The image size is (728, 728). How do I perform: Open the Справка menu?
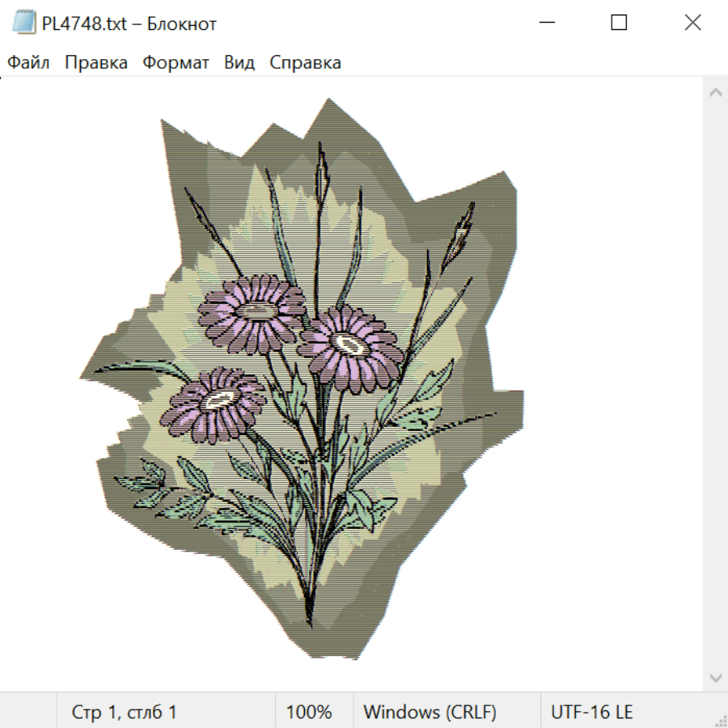pos(305,63)
